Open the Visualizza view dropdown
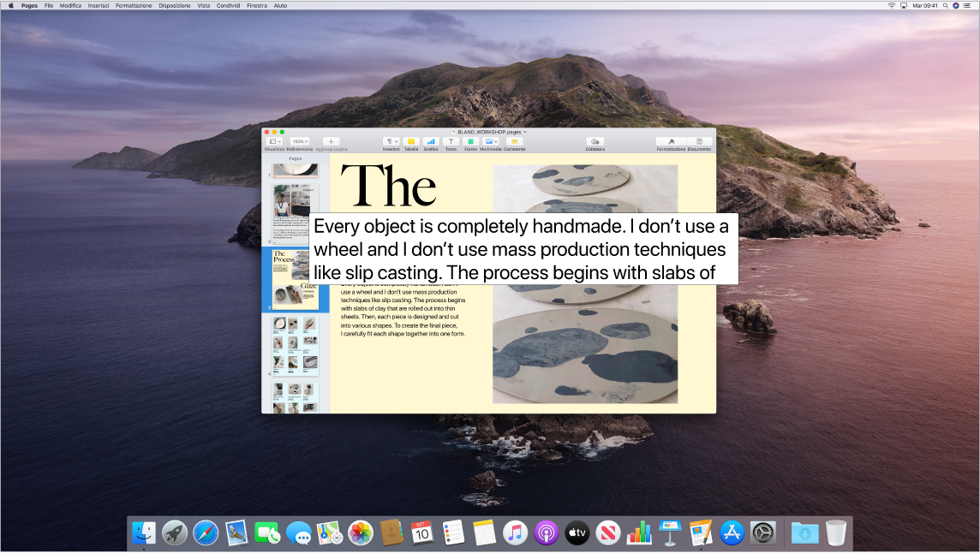 point(274,141)
